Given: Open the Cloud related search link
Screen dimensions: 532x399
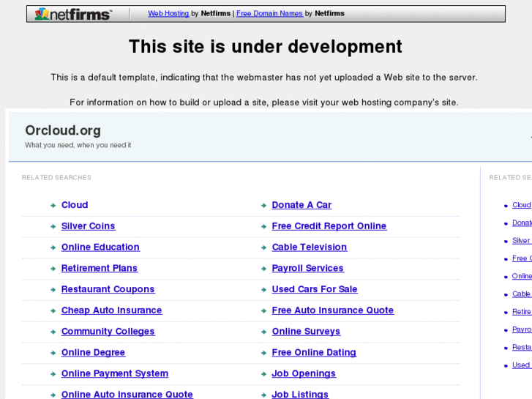Looking at the screenshot, I should [x=75, y=205].
